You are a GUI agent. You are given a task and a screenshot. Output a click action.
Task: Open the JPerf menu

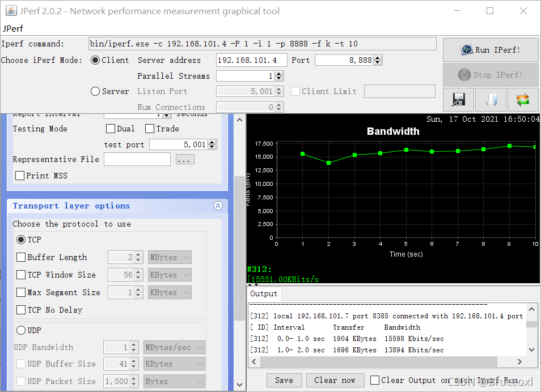tap(13, 29)
